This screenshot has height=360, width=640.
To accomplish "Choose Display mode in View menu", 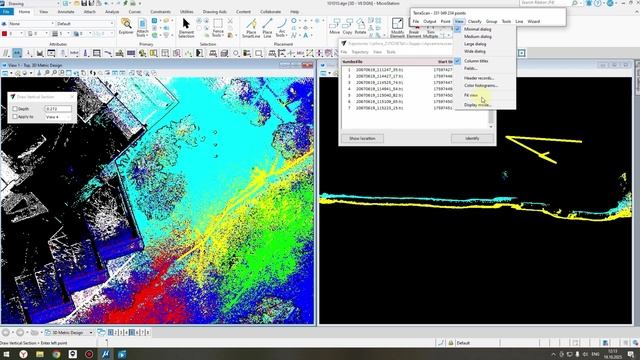I will (x=477, y=105).
